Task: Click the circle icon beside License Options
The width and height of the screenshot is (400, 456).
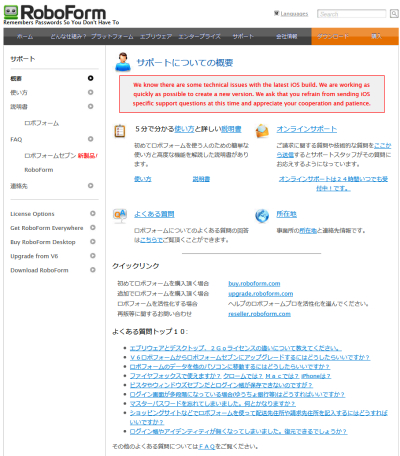Action: pos(93,213)
